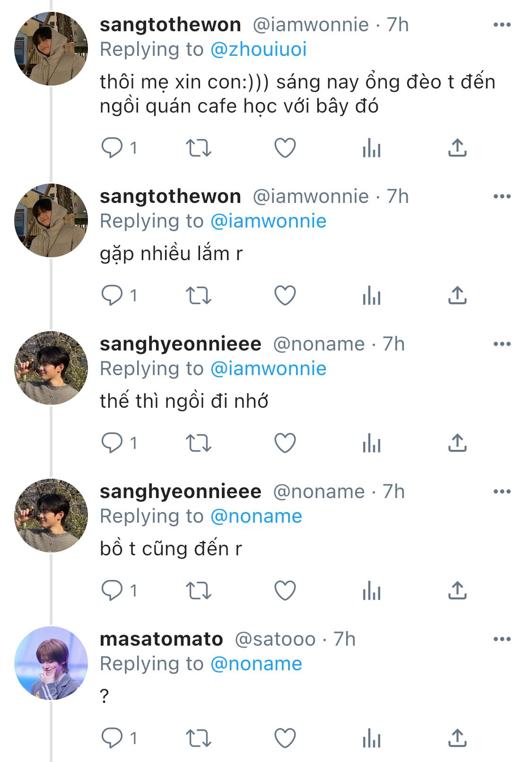
Task: Click masatomato's profile picture
Action: tap(51, 663)
